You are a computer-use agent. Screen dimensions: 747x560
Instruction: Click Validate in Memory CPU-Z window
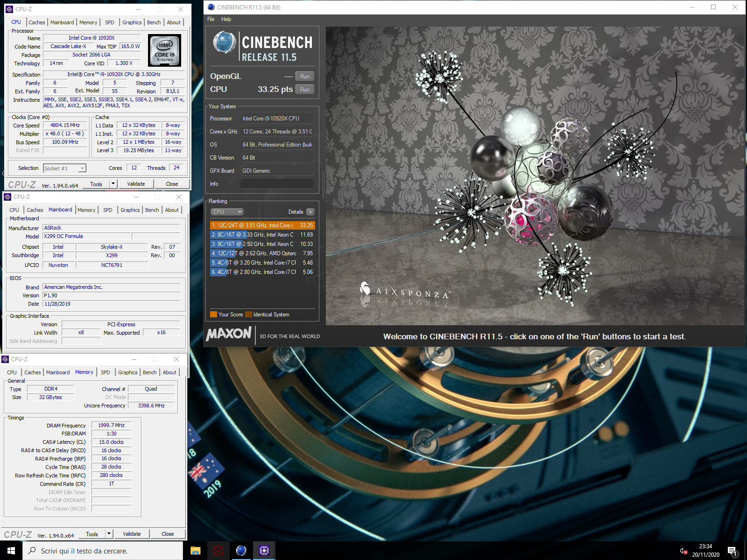tap(132, 534)
